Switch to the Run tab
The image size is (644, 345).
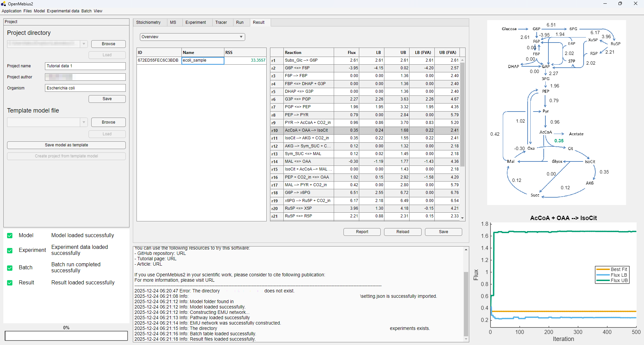tap(239, 22)
